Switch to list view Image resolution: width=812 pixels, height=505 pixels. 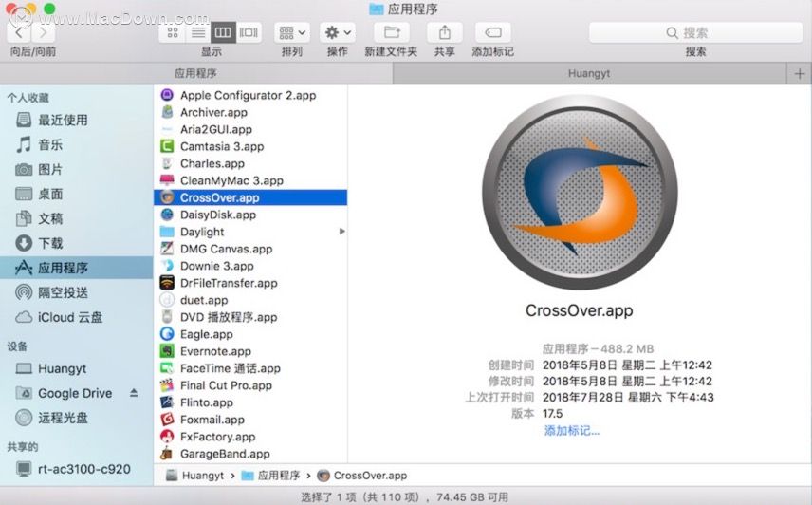[198, 32]
